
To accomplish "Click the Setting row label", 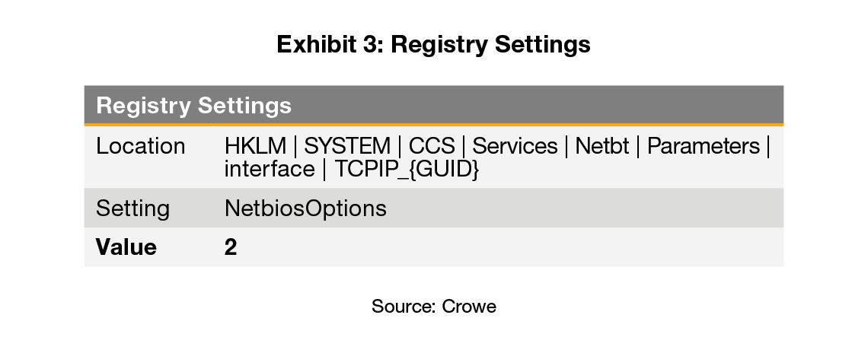I will tap(132, 208).
